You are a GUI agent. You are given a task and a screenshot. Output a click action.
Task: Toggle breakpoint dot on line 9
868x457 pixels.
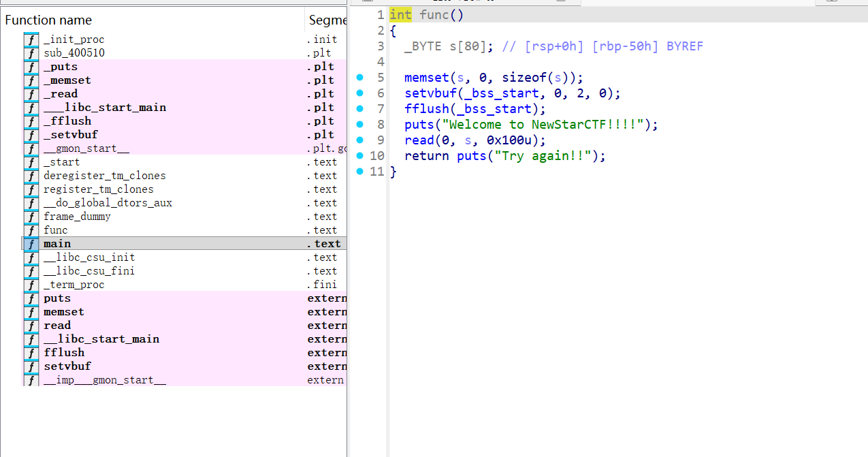point(360,140)
